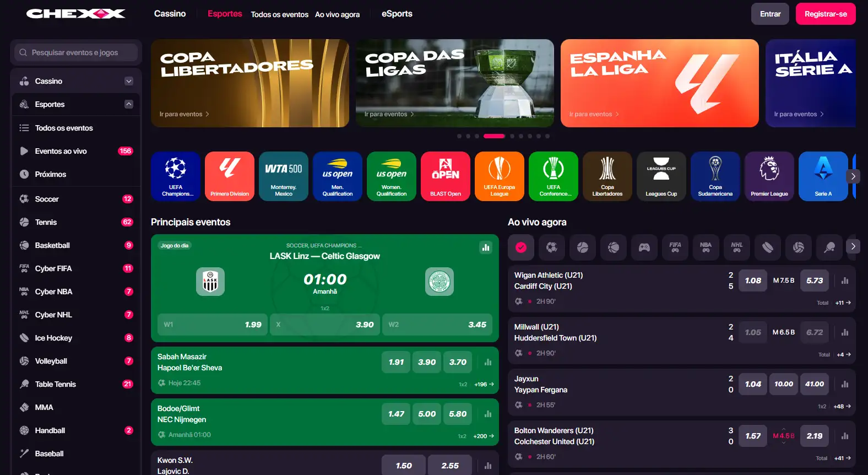The width and height of the screenshot is (868, 475).
Task: Select 41.00 odds in Jayxun match
Action: (815, 384)
